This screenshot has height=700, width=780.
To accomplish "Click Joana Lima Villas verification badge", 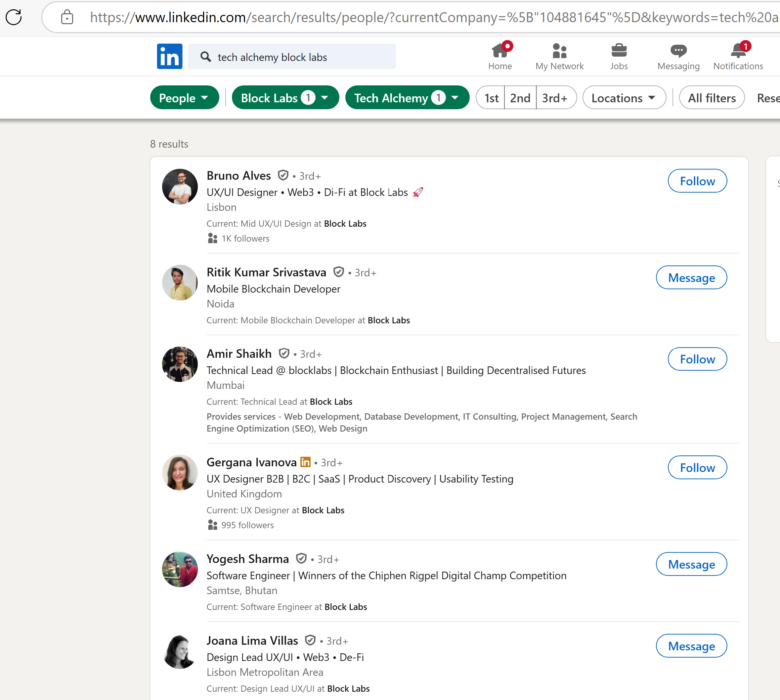I will tap(310, 640).
